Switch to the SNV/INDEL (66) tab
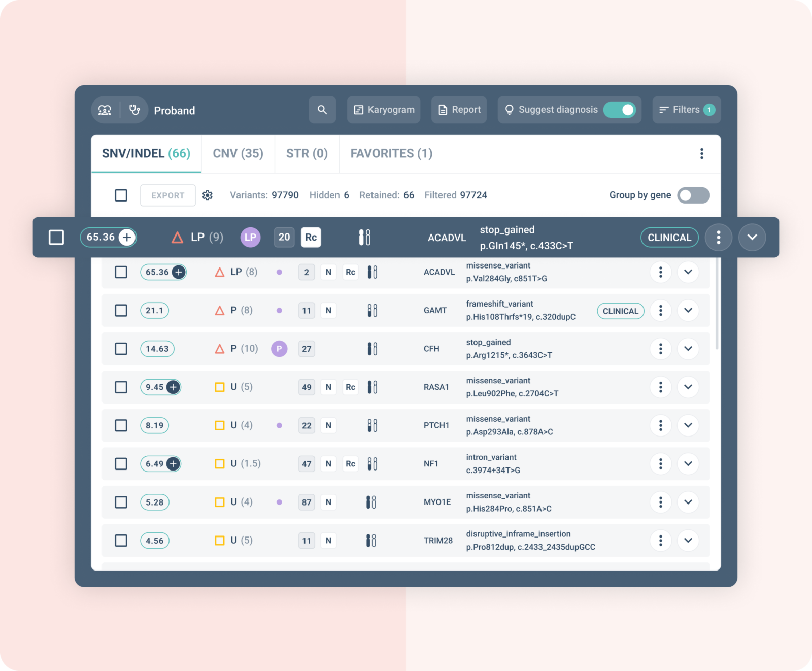Screen dimensions: 812x671 tap(146, 154)
